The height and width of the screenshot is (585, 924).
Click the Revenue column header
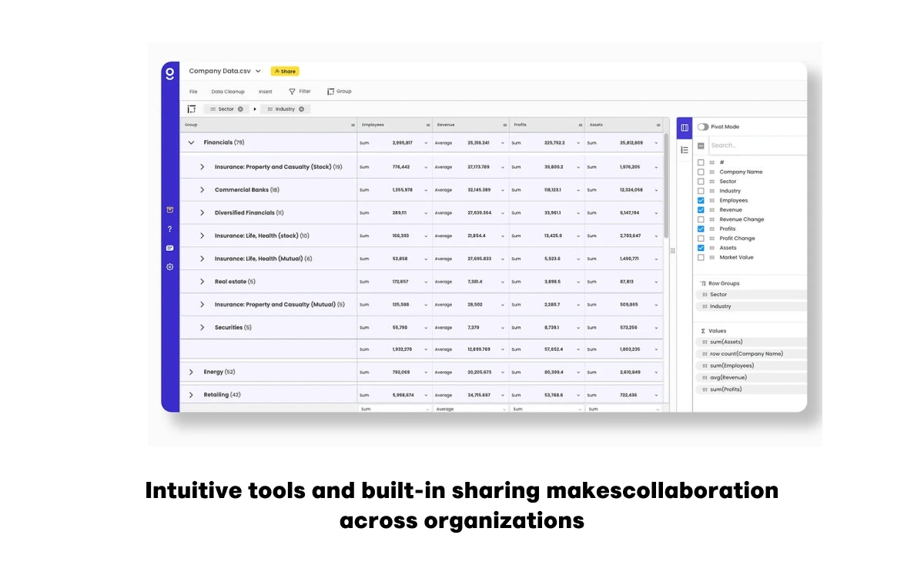(x=471, y=125)
